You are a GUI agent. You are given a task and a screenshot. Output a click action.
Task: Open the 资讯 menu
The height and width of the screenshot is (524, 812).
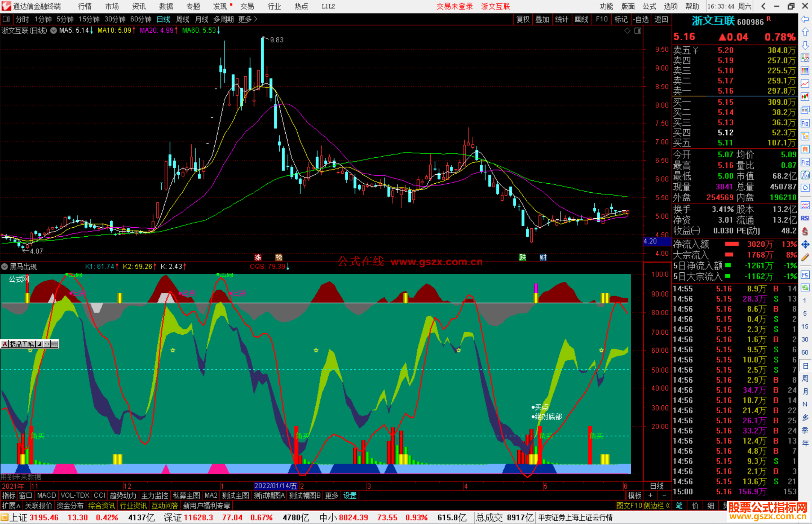(x=139, y=6)
